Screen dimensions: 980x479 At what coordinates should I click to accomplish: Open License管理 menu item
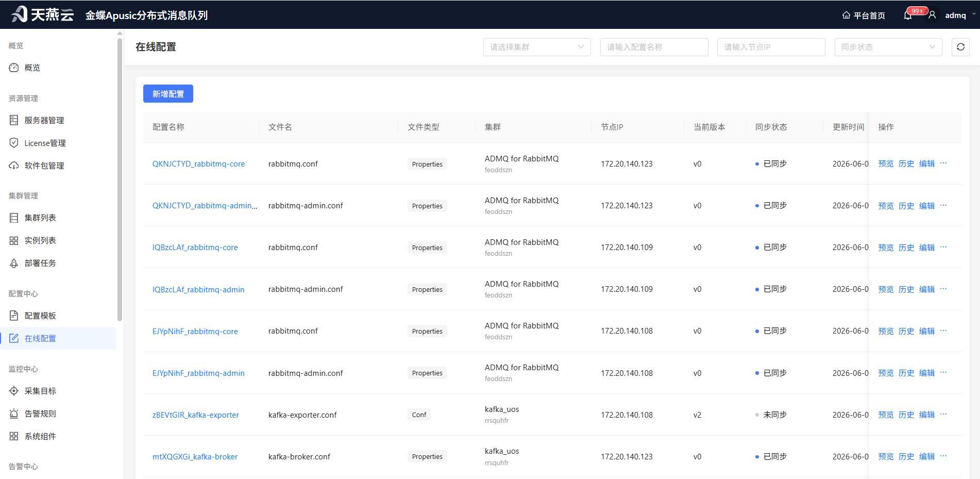pos(58,143)
